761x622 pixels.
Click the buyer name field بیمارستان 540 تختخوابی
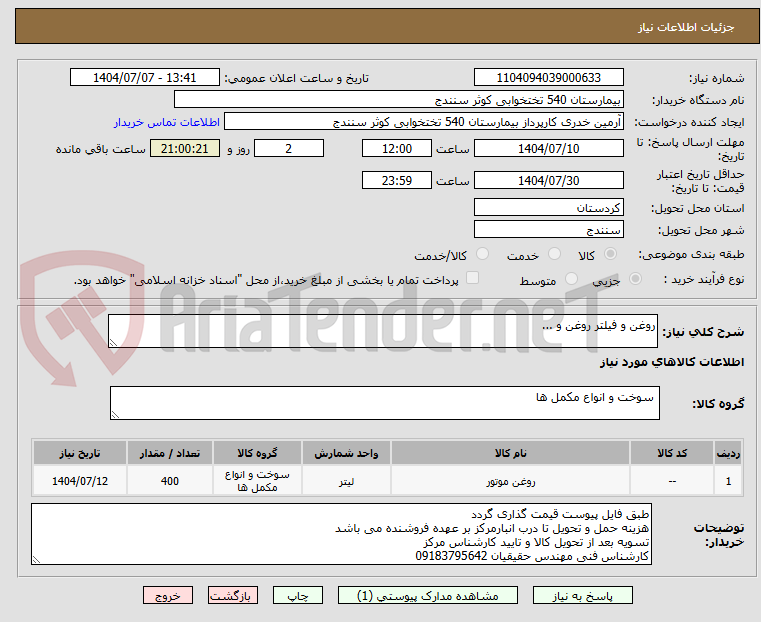[398, 99]
